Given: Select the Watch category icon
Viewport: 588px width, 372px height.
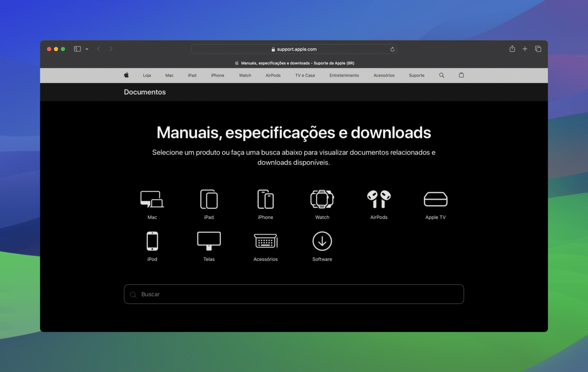Looking at the screenshot, I should tap(322, 198).
